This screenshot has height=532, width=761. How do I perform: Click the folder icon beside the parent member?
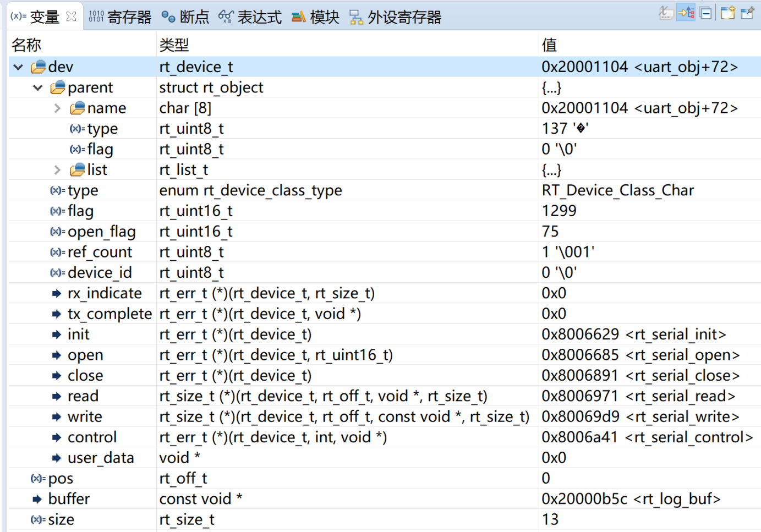coord(56,87)
